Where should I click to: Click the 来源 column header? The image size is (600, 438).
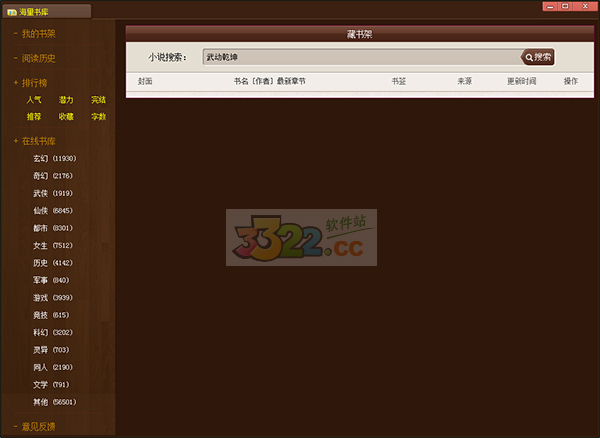pyautogui.click(x=465, y=81)
